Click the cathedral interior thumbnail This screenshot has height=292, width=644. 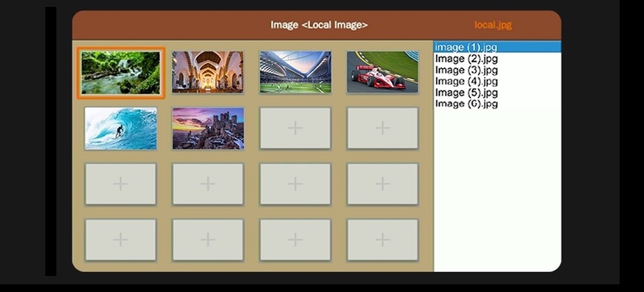coord(207,72)
